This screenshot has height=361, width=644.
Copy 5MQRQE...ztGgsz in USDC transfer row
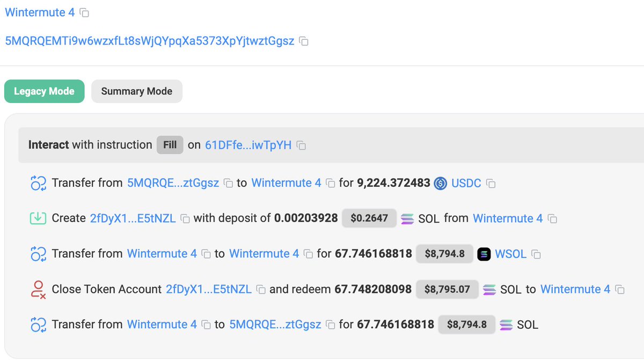[x=228, y=183]
